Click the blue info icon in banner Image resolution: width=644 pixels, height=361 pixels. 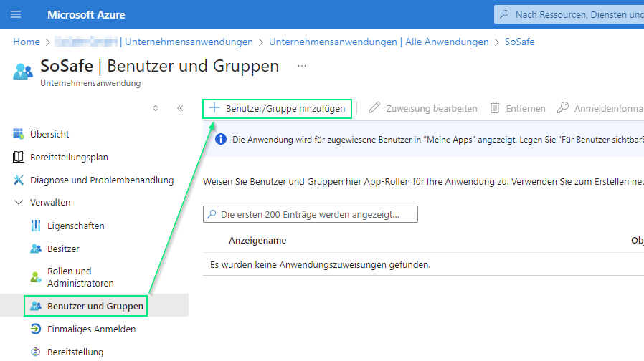coord(221,140)
